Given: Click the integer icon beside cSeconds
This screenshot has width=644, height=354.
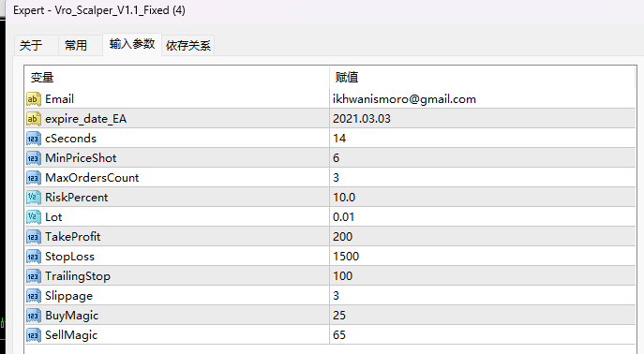Looking at the screenshot, I should point(33,139).
